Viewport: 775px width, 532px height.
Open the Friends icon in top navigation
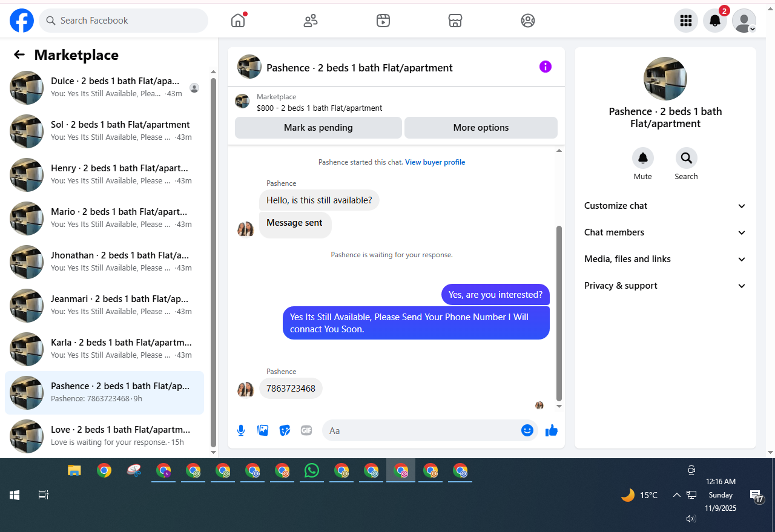[311, 21]
